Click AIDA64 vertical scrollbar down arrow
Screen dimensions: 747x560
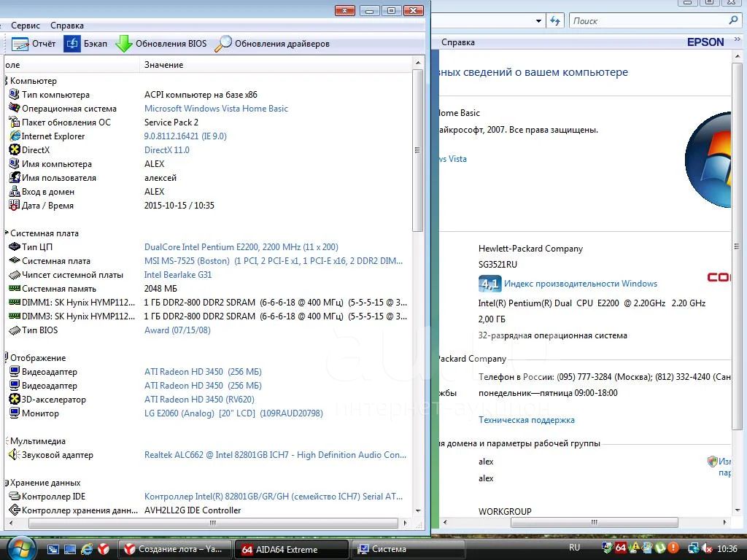click(418, 511)
